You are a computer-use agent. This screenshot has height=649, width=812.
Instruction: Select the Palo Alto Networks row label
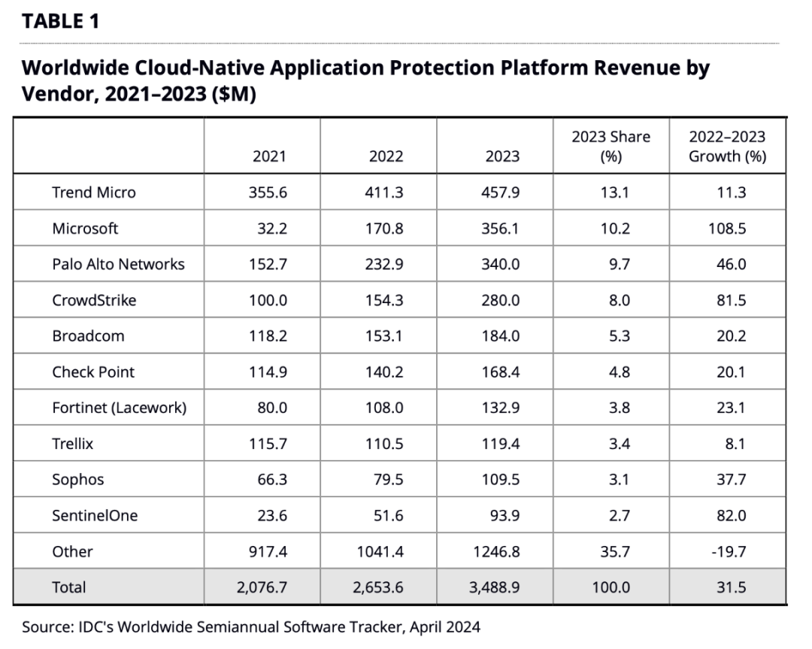pos(118,264)
